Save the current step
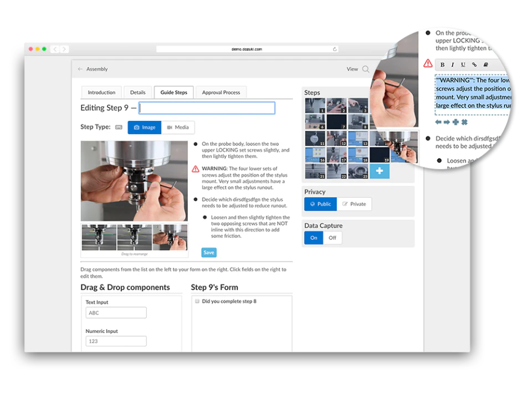The width and height of the screenshot is (532, 399). tap(208, 252)
